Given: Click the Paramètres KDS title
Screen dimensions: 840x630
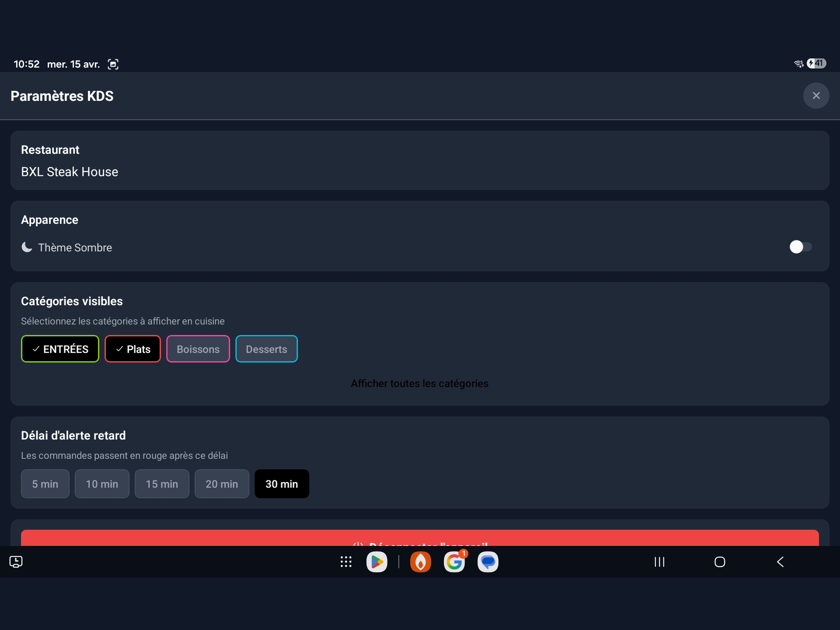Looking at the screenshot, I should [62, 96].
